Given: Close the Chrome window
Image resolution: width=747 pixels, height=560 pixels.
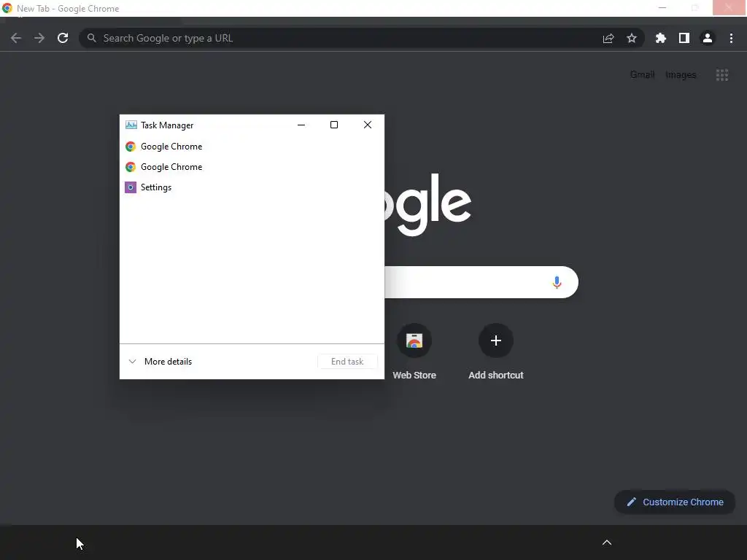Looking at the screenshot, I should point(729,7).
